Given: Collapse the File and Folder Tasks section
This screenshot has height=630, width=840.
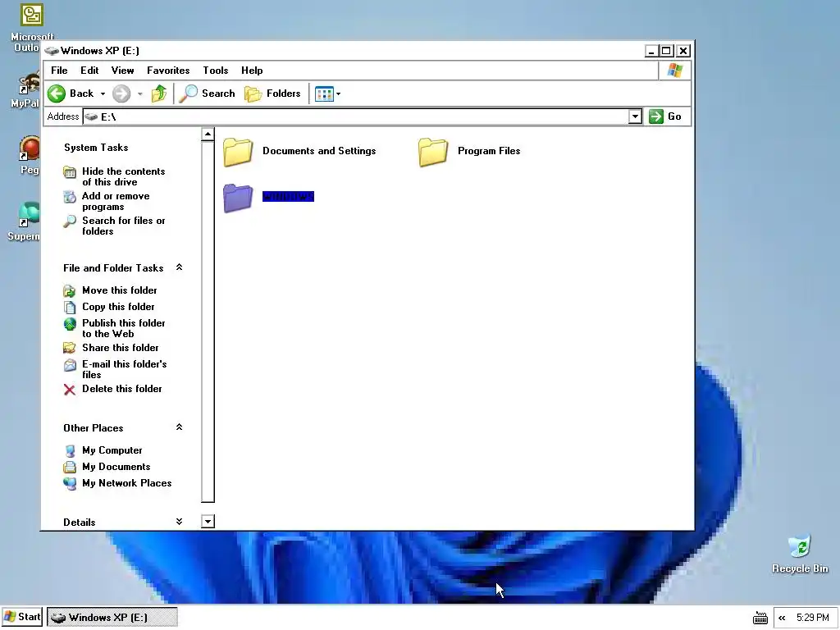Looking at the screenshot, I should click(x=180, y=267).
